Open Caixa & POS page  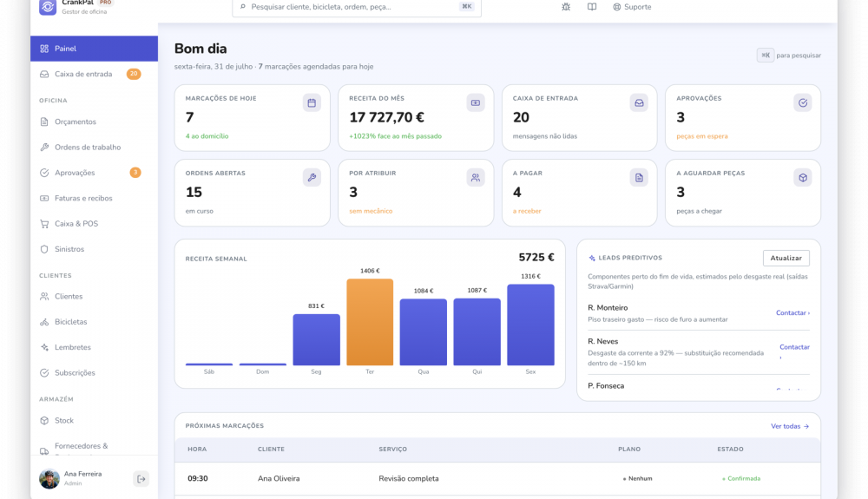pyautogui.click(x=94, y=224)
